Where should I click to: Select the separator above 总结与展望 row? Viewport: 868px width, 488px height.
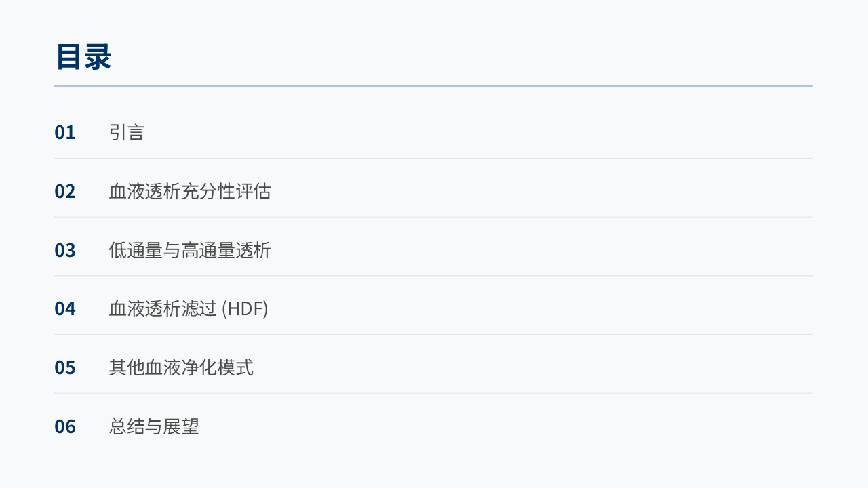[x=433, y=393]
